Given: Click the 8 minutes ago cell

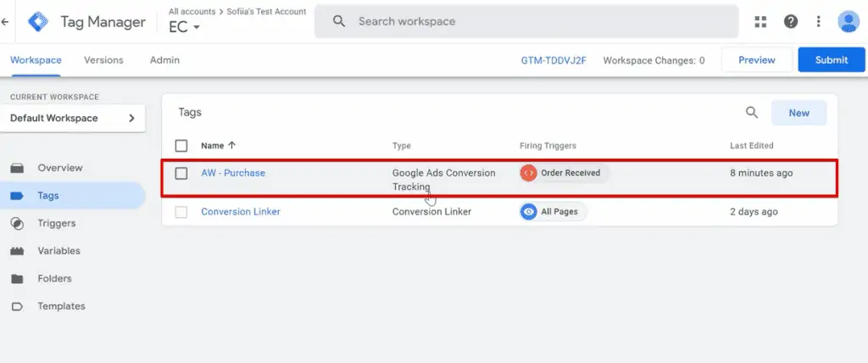Looking at the screenshot, I should [x=761, y=173].
